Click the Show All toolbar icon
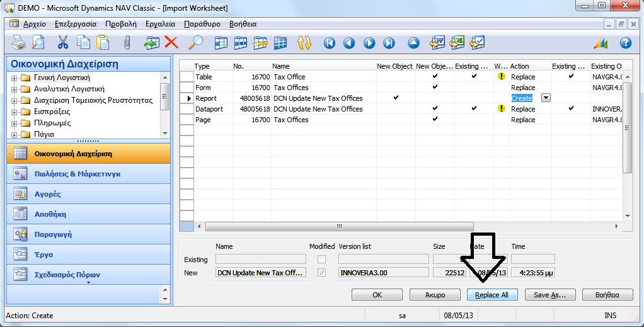 pyautogui.click(x=280, y=43)
